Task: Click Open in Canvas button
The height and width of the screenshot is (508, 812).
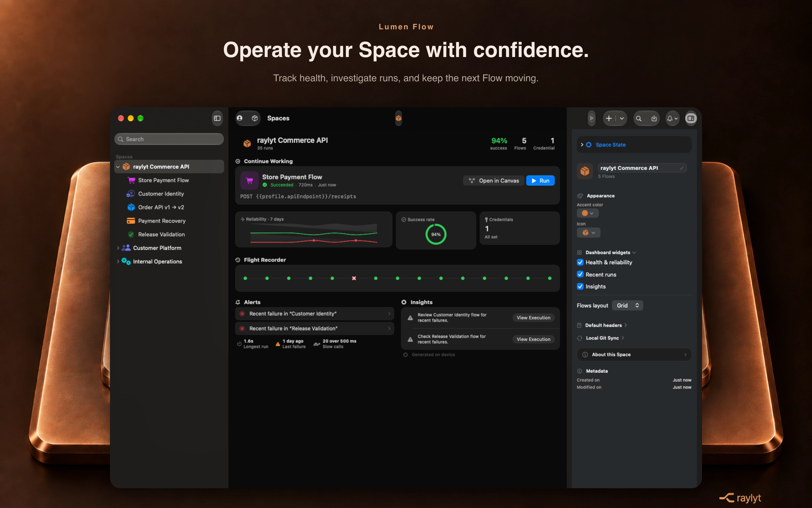Action: coord(494,181)
